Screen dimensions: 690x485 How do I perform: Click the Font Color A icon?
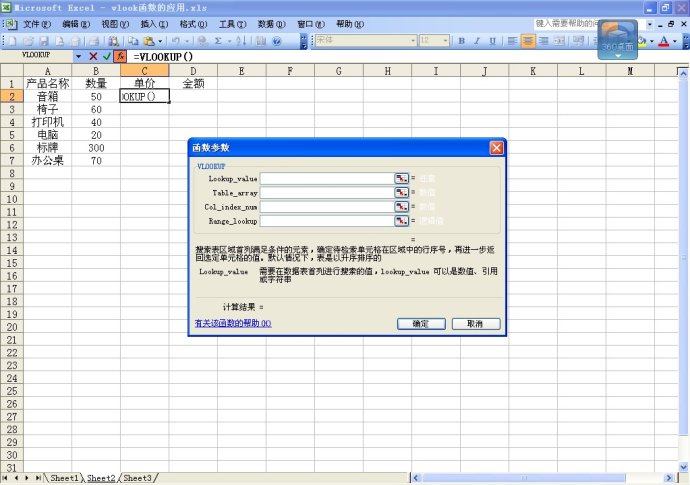tap(664, 41)
